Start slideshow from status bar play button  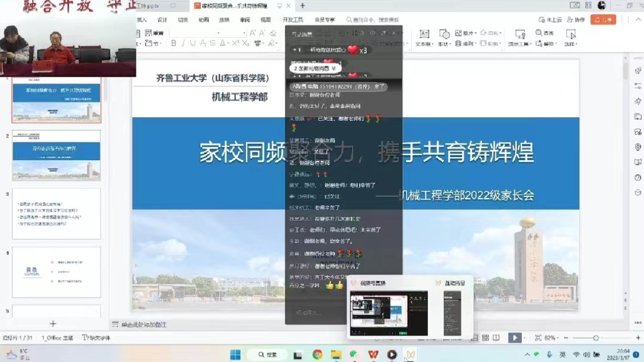point(514,338)
